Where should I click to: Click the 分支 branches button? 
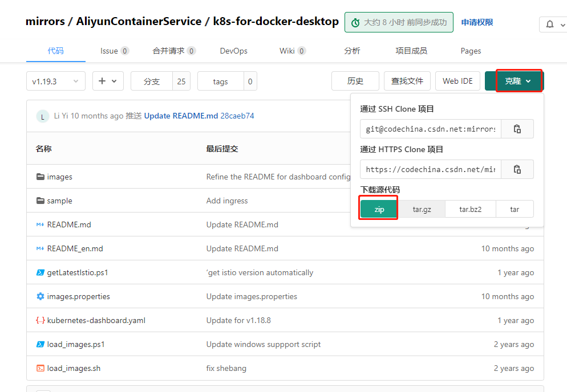[152, 81]
